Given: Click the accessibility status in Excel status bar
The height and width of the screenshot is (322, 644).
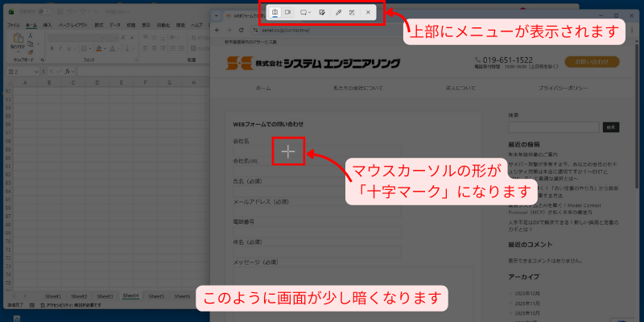Looking at the screenshot, I should 71,305.
